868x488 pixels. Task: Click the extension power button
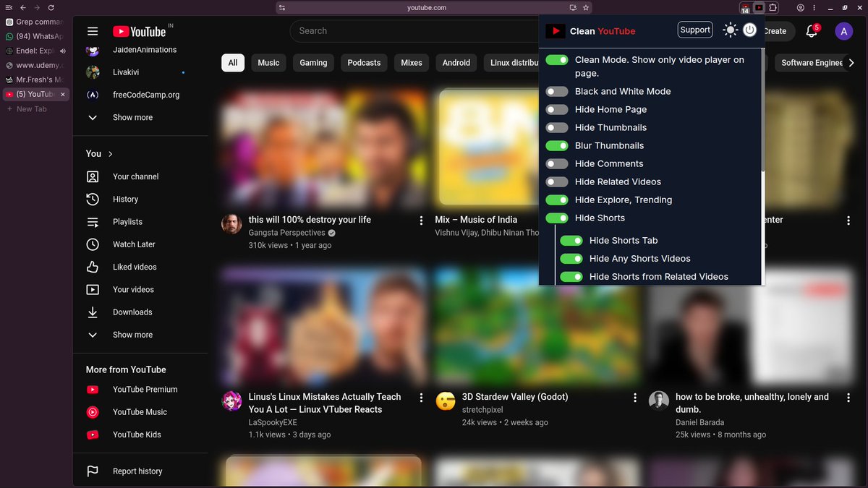click(x=750, y=30)
